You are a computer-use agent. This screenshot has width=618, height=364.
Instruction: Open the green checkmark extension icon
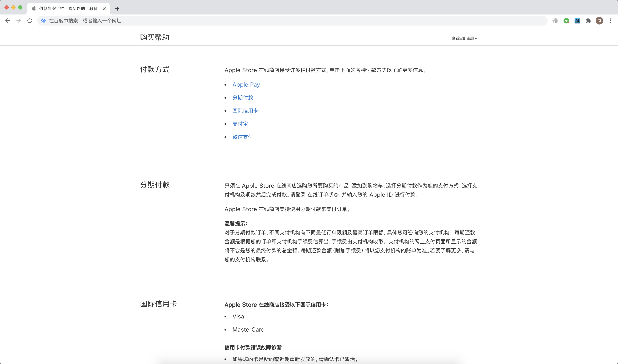(x=566, y=21)
